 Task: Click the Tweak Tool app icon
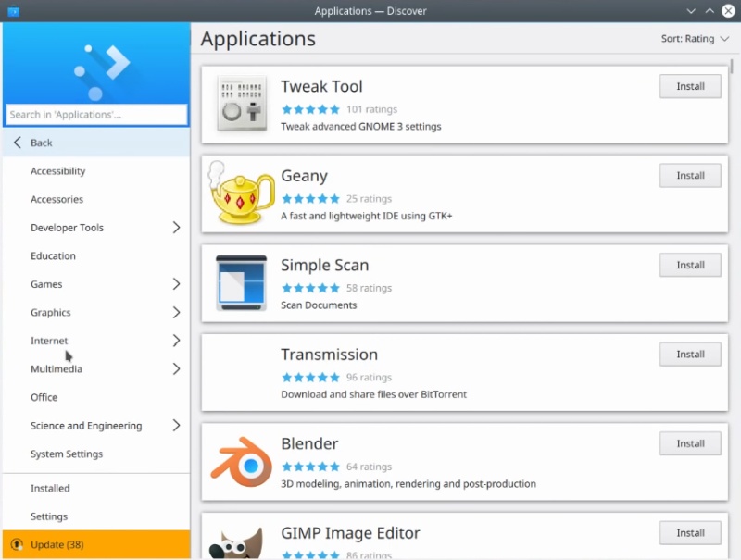[x=242, y=104]
